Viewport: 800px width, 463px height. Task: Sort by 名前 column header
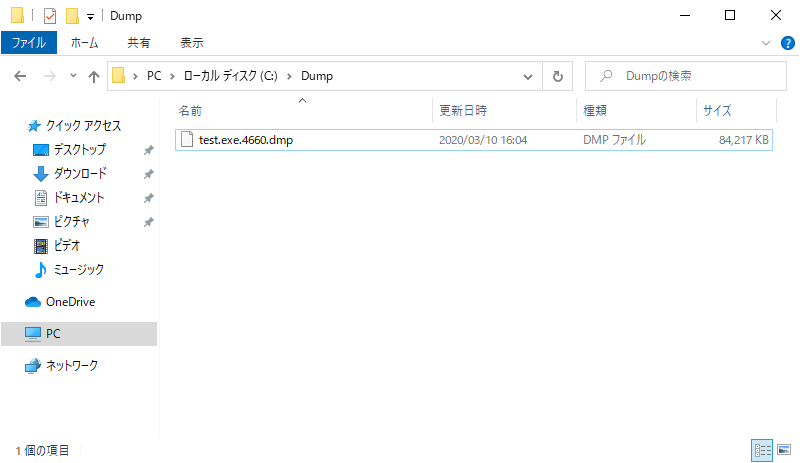190,110
